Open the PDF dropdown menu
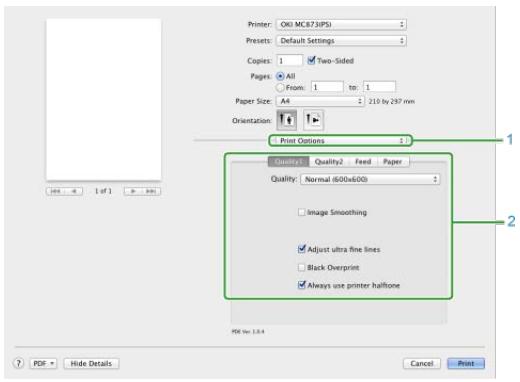The width and height of the screenshot is (520, 382). [43, 363]
